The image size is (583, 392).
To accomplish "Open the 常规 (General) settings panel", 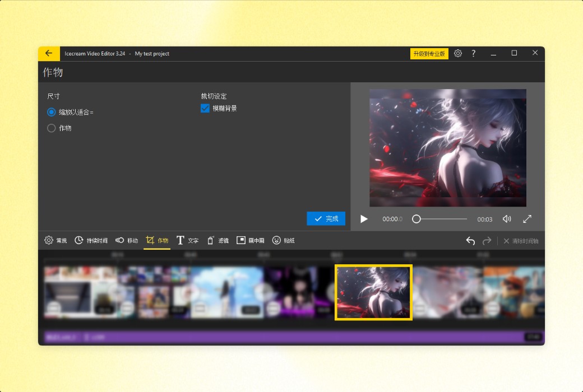I will click(x=55, y=240).
